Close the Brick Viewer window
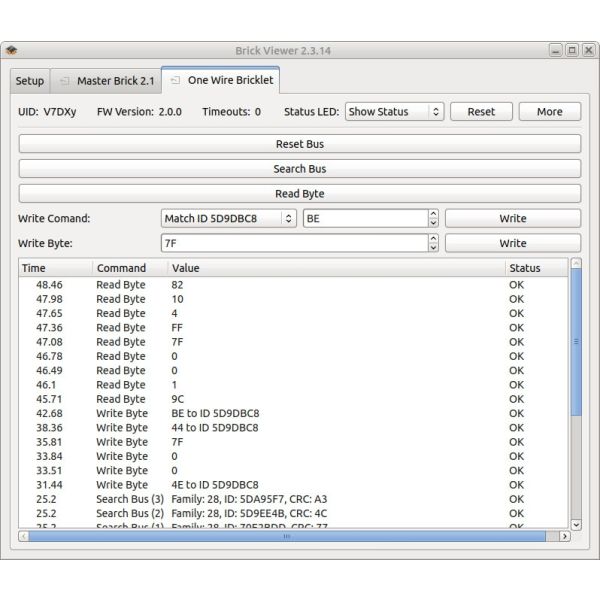Screen dimensions: 600x600 589,50
